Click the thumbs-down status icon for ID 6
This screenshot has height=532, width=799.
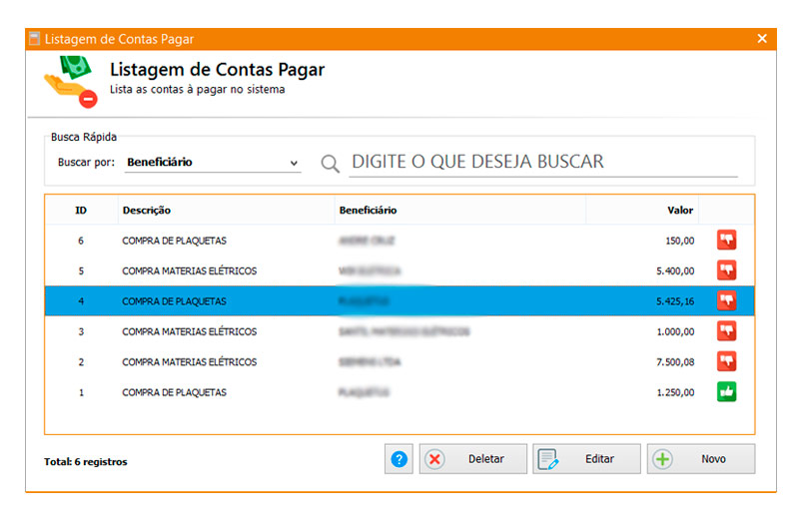(726, 240)
